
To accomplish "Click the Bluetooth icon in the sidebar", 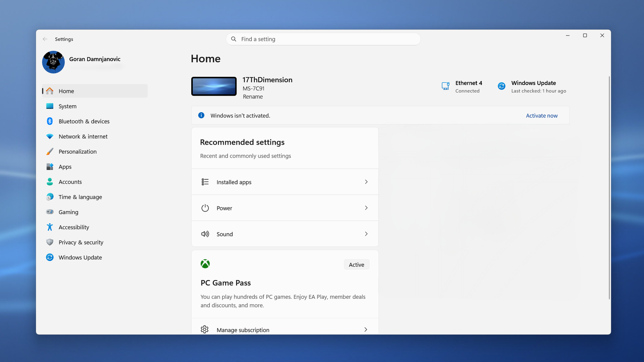I will coord(50,121).
